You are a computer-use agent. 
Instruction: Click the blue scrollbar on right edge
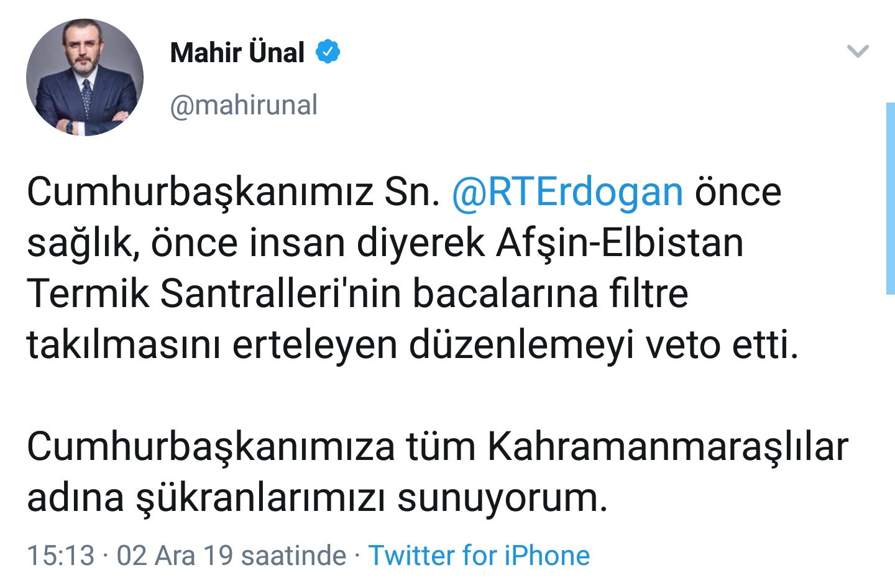click(890, 198)
